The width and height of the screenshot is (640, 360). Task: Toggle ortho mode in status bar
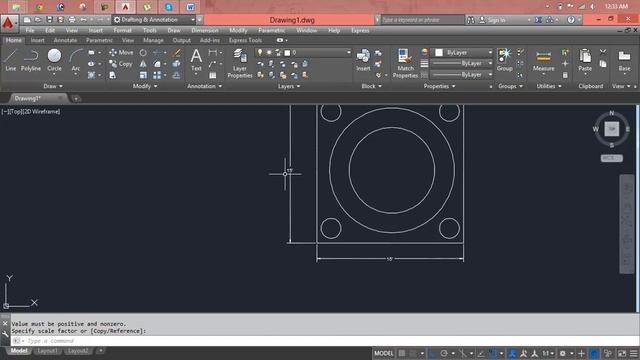point(433,353)
